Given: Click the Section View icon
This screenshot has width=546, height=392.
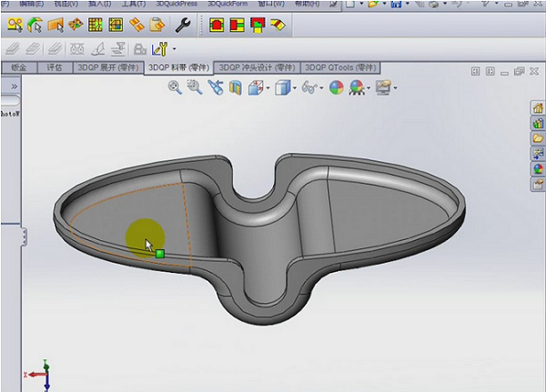Looking at the screenshot, I should (x=236, y=87).
